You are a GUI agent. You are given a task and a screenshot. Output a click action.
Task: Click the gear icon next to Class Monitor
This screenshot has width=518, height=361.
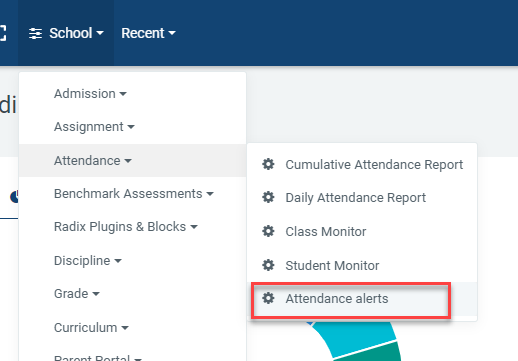tap(268, 231)
